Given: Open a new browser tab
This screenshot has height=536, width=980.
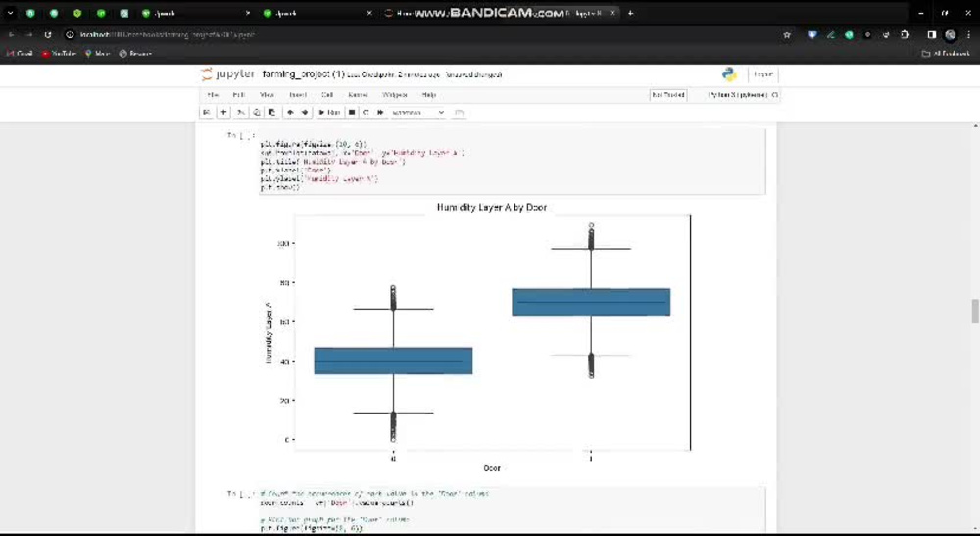Looking at the screenshot, I should click(630, 13).
